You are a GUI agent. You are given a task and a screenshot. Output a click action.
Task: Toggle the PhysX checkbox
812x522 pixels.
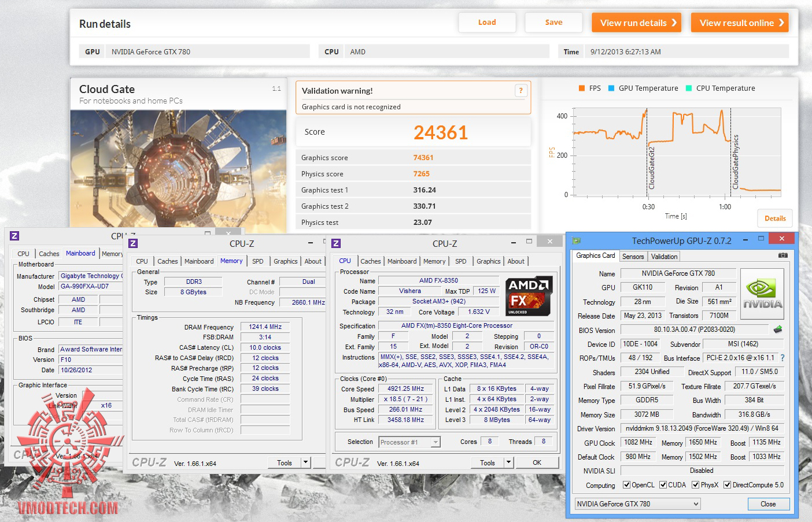[695, 485]
